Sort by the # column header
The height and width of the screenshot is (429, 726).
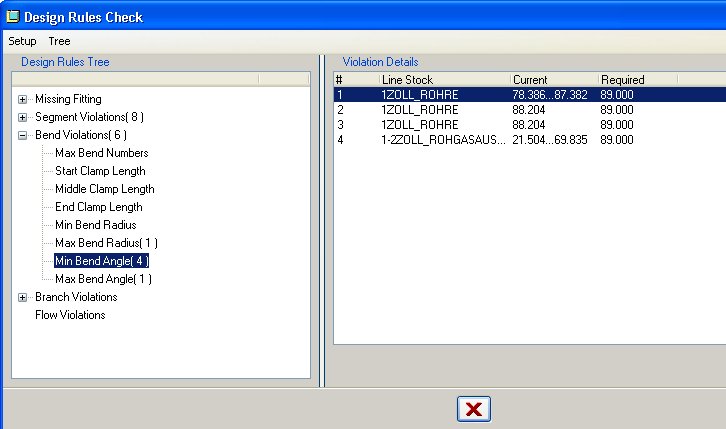point(356,80)
